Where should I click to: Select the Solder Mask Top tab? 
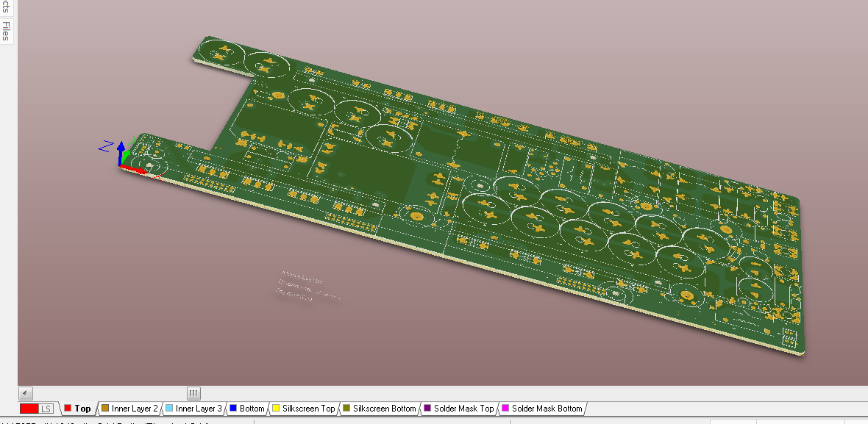point(463,409)
